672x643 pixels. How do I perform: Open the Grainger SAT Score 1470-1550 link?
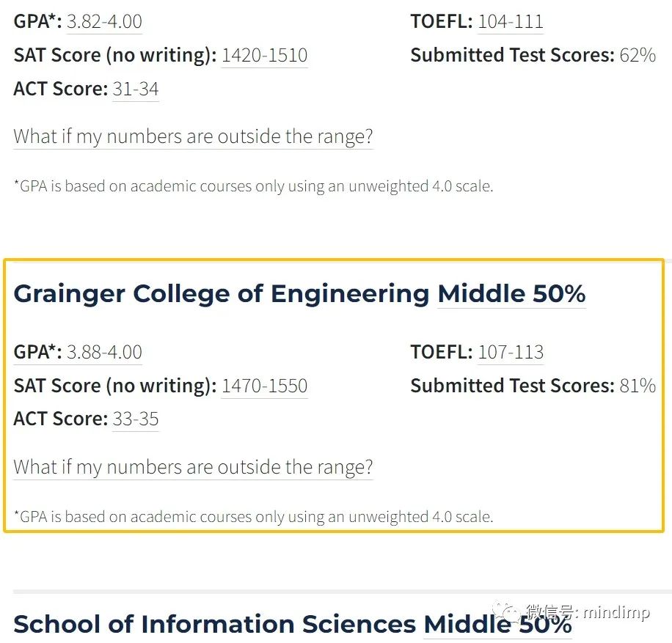tap(264, 386)
